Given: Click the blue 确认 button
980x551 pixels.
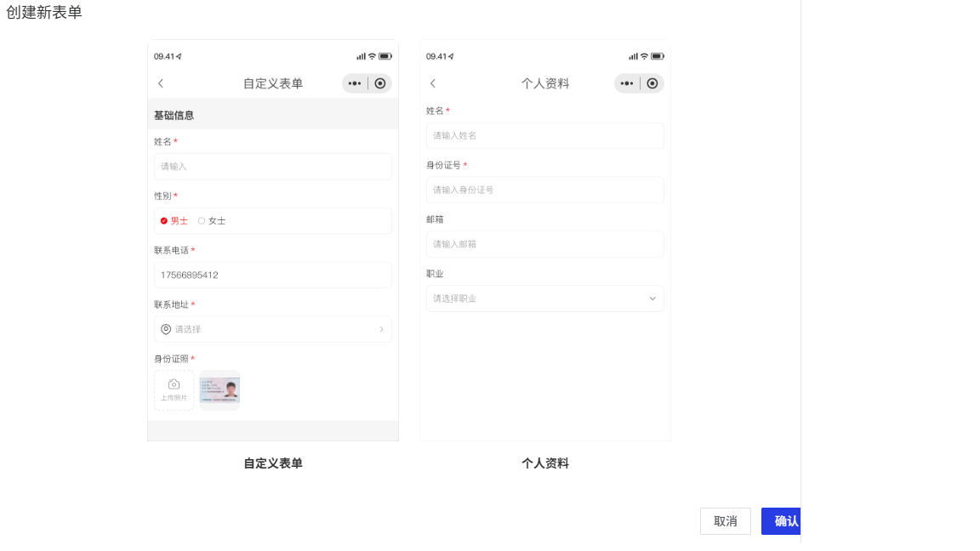Looking at the screenshot, I should tap(781, 521).
